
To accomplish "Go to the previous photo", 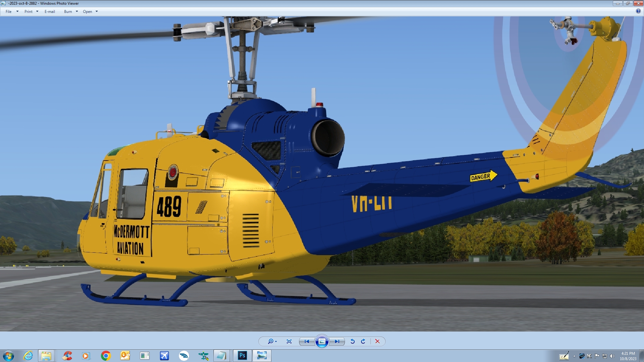I will tap(307, 341).
